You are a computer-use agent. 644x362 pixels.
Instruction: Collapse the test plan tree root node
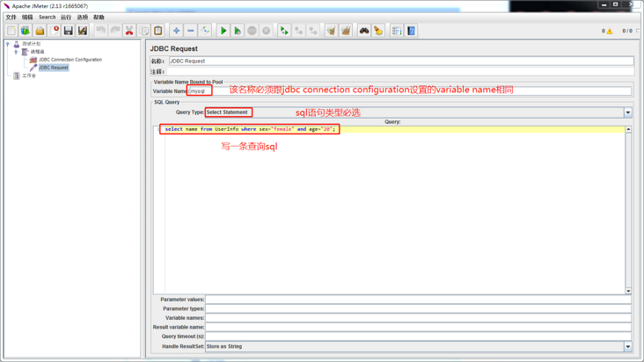click(x=8, y=44)
